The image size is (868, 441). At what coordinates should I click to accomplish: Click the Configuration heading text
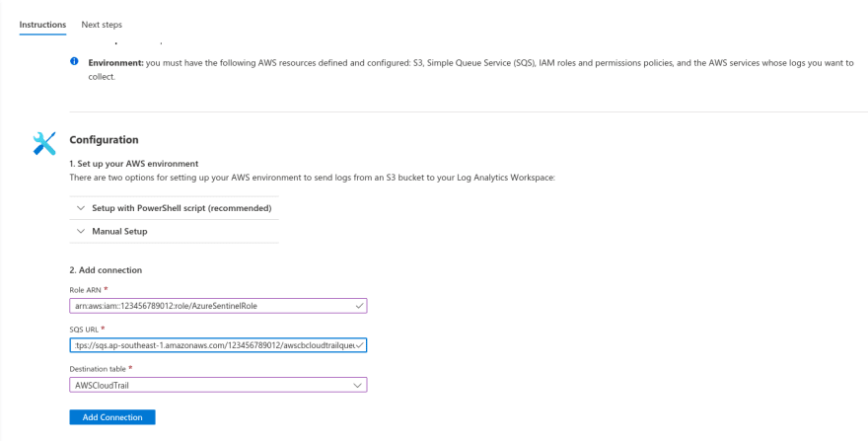point(105,140)
